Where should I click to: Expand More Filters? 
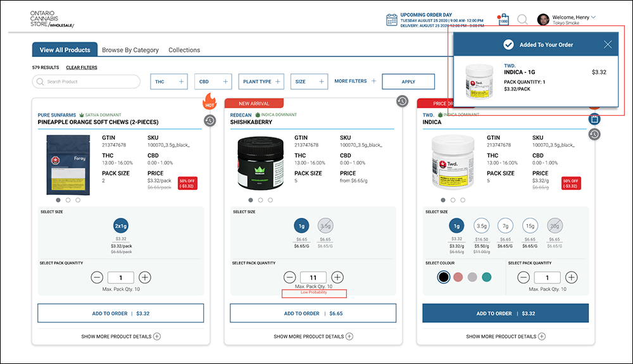click(355, 81)
